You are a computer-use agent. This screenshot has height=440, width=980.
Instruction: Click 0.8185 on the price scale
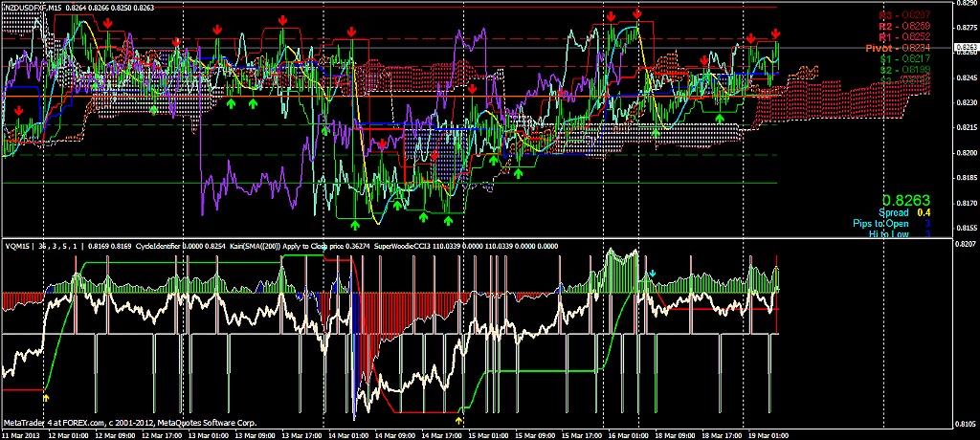[x=967, y=178]
